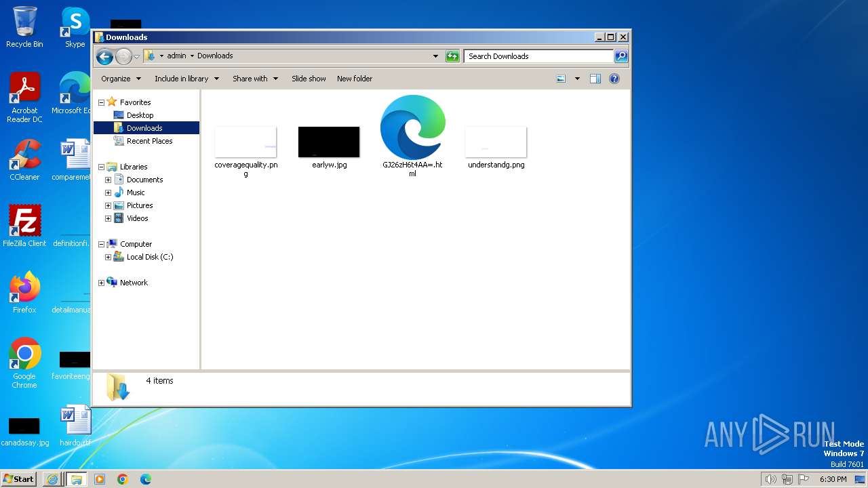Select Pictures library in tree

click(140, 205)
